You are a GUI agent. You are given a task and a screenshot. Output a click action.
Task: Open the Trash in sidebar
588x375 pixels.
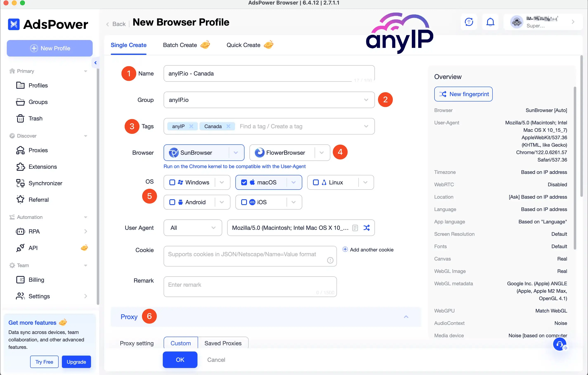[29, 118]
